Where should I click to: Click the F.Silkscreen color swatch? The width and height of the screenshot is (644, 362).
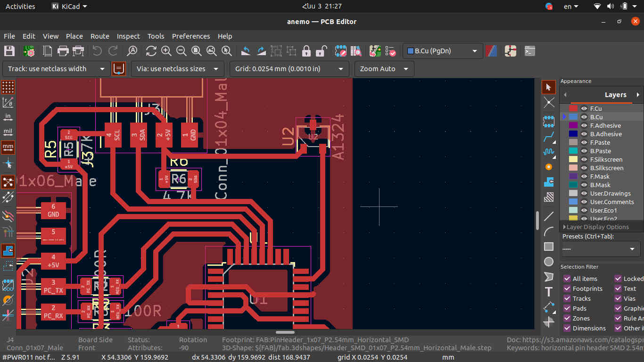coord(573,160)
